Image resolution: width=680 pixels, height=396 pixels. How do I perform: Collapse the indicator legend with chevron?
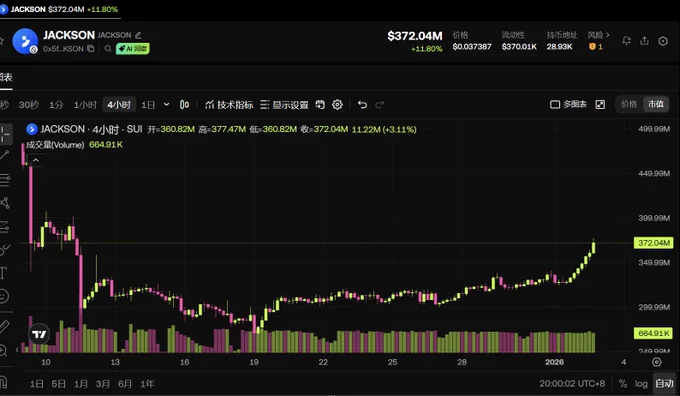click(36, 160)
